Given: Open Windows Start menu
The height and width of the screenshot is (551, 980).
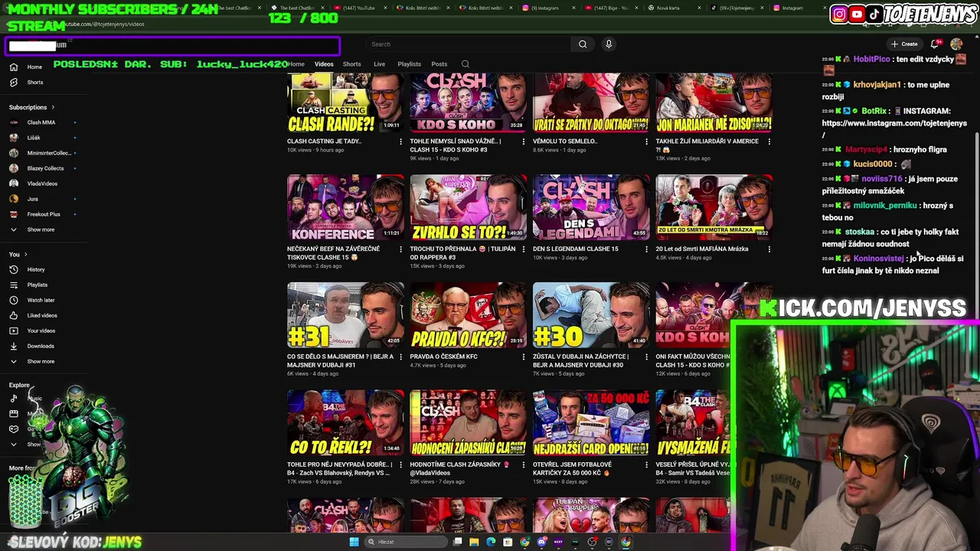Looking at the screenshot, I should point(354,542).
